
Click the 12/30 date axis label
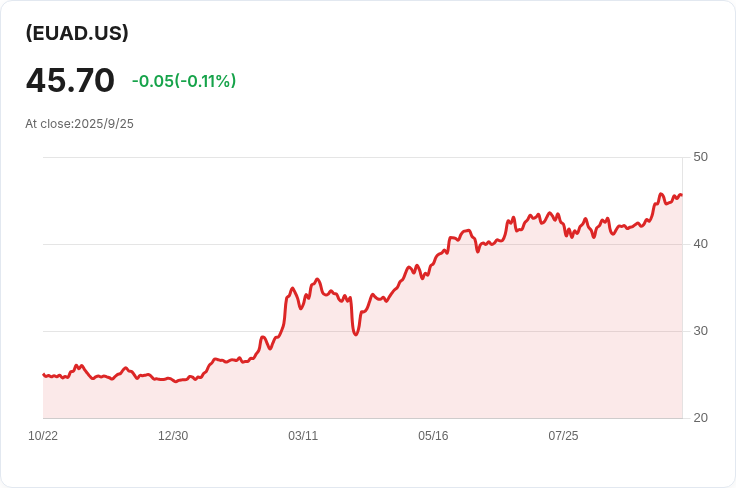point(173,436)
